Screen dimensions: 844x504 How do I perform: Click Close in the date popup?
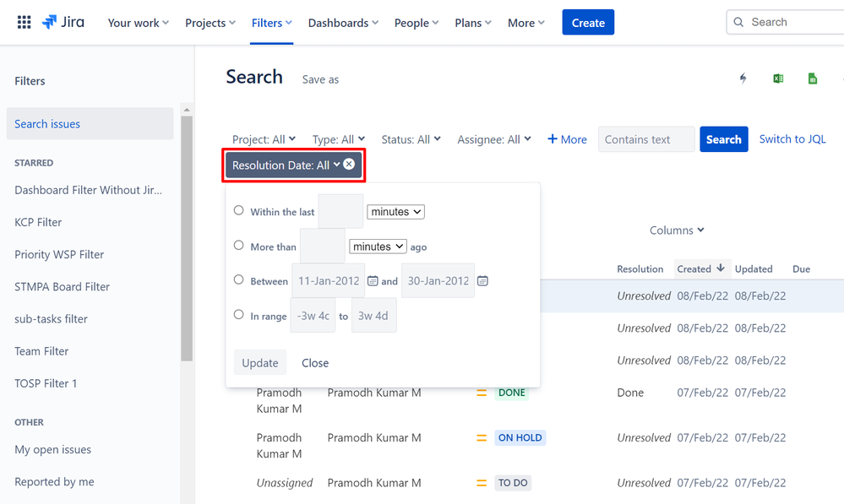[315, 363]
